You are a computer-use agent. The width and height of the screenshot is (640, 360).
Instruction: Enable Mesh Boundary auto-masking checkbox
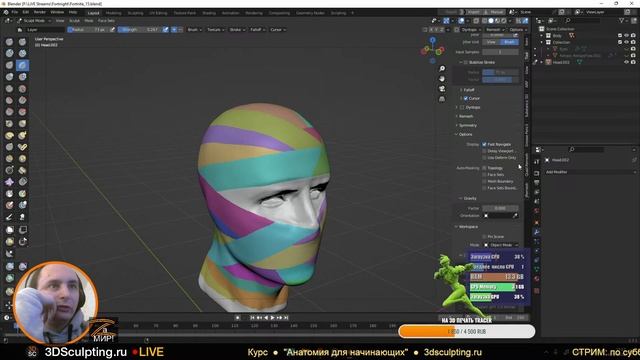pos(484,181)
